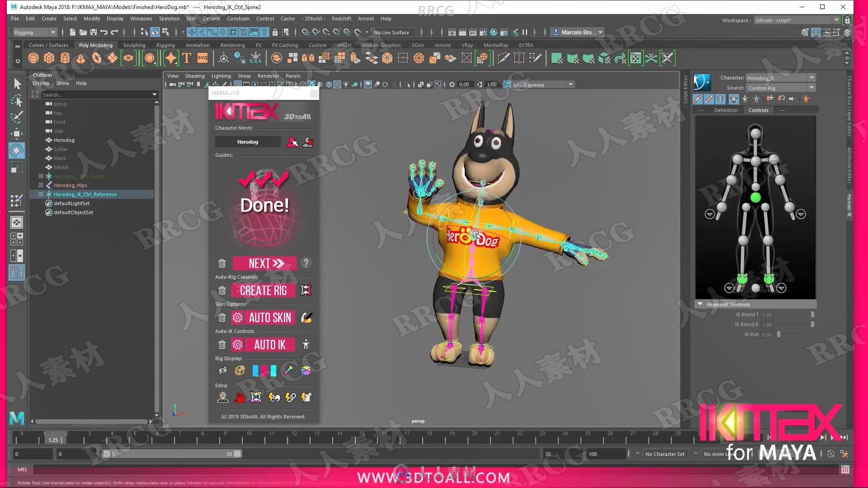The width and height of the screenshot is (868, 488).
Task: Create a polygon sphere from shelf
Action: click(33, 58)
